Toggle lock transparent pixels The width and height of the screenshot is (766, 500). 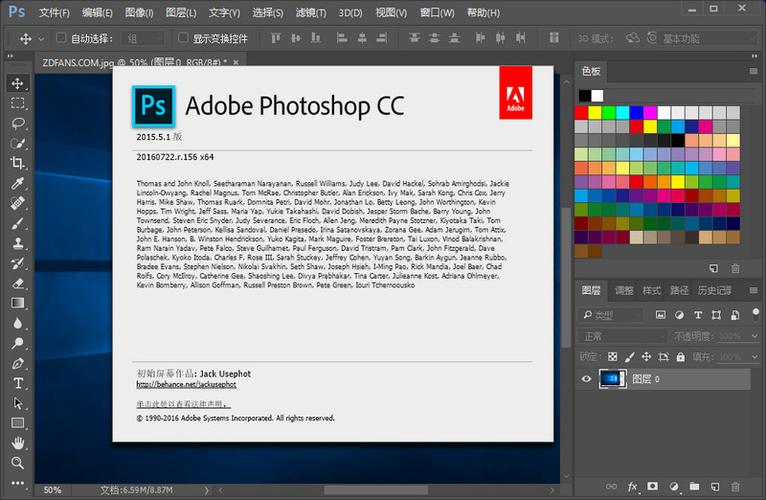613,357
